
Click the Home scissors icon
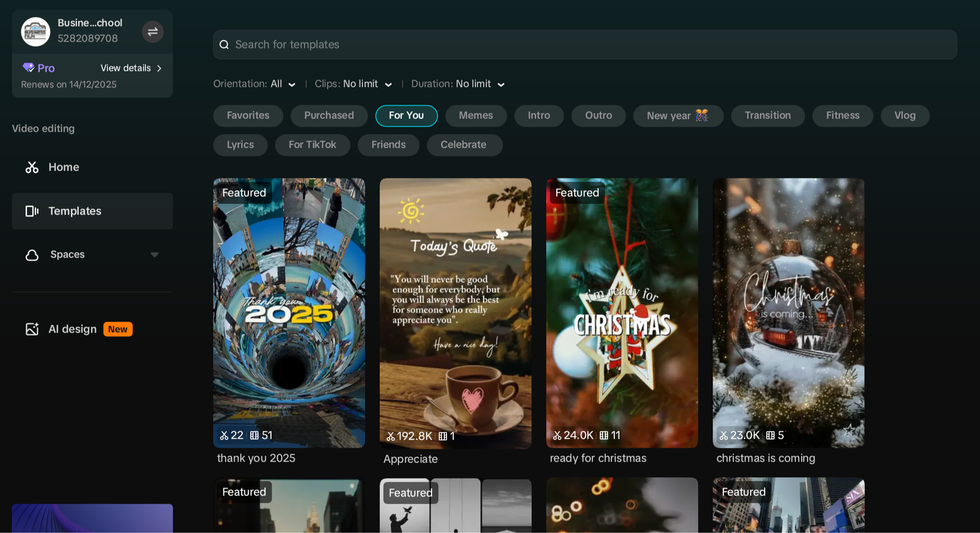32,167
